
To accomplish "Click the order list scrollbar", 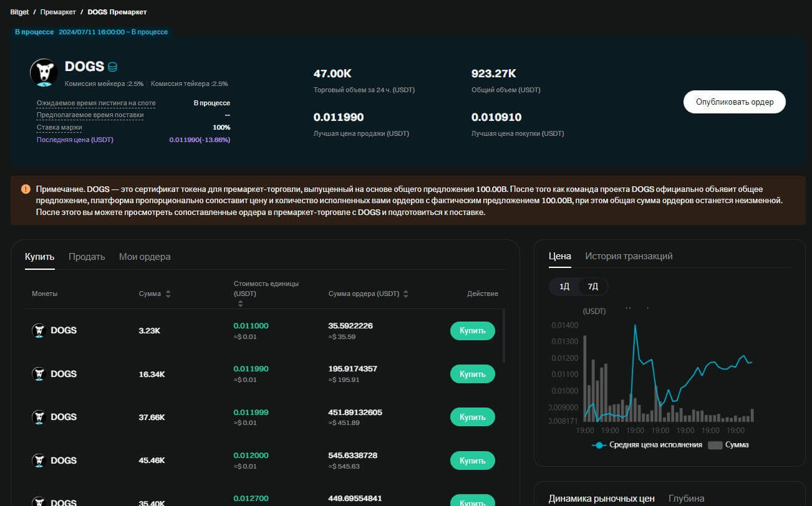I will (x=503, y=337).
